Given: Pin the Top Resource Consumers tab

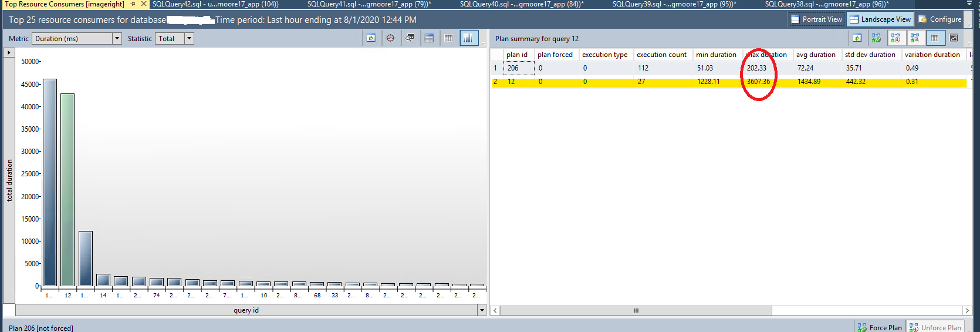Looking at the screenshot, I should (133, 4).
